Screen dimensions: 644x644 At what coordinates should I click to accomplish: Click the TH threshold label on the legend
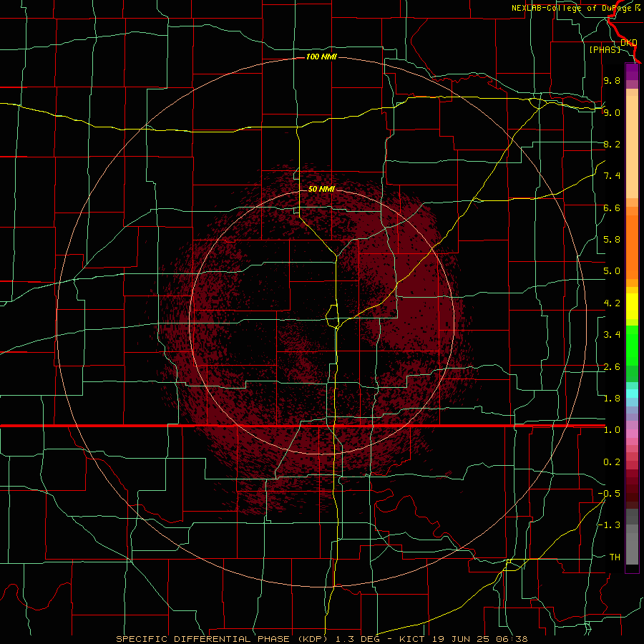click(x=615, y=557)
